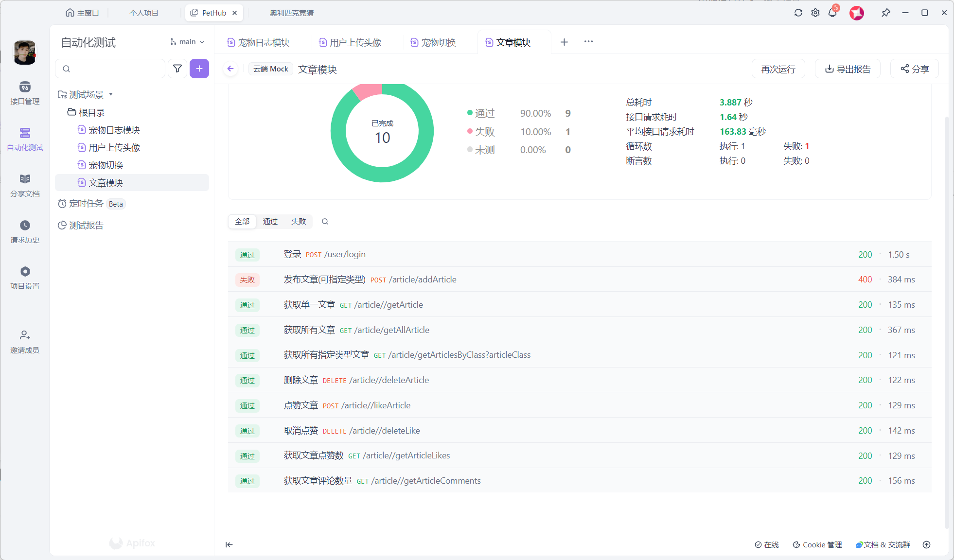This screenshot has width=954, height=560.
Task: Open settings gear in title bar
Action: click(815, 13)
